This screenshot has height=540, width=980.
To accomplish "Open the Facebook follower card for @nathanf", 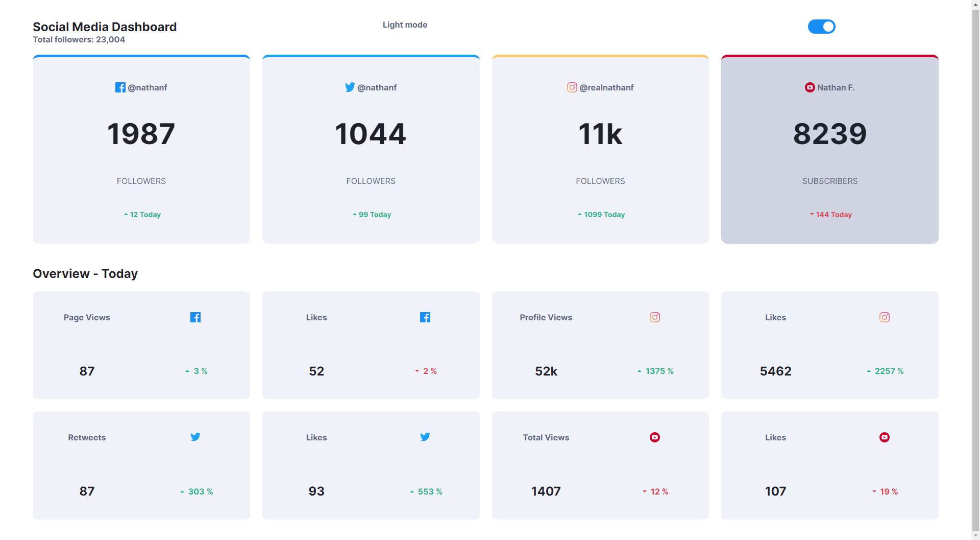I will point(141,149).
